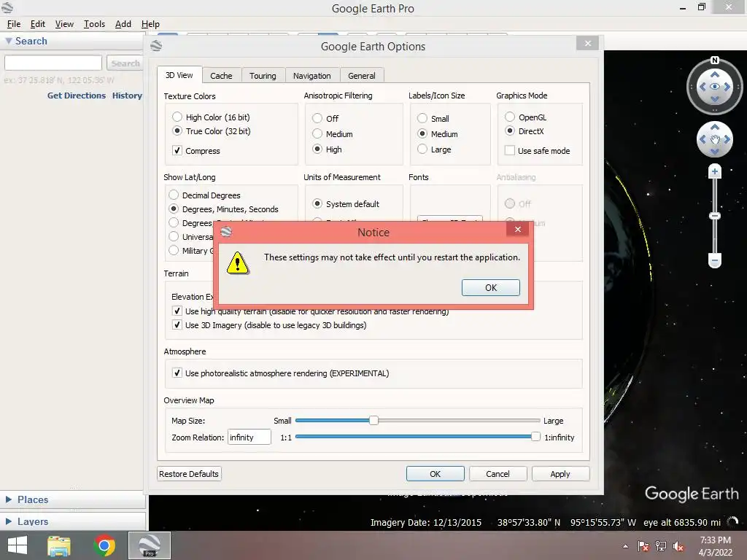The height and width of the screenshot is (560, 747).
Task: Open the File menu
Action: (14, 24)
